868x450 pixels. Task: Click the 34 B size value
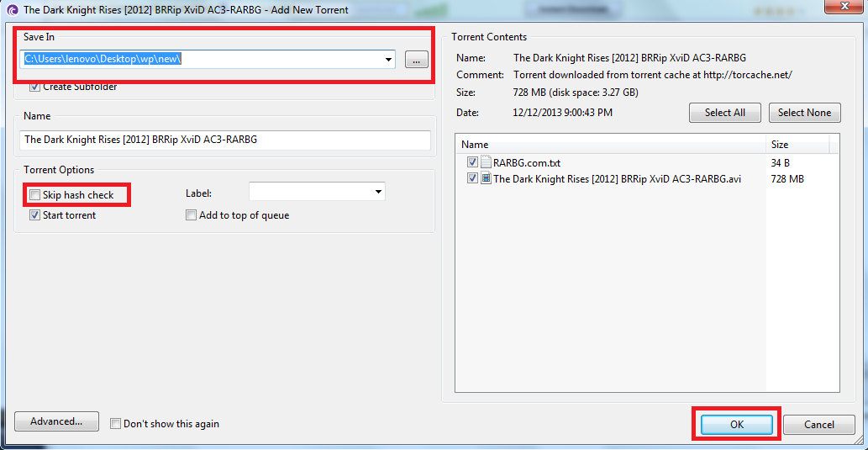click(780, 163)
